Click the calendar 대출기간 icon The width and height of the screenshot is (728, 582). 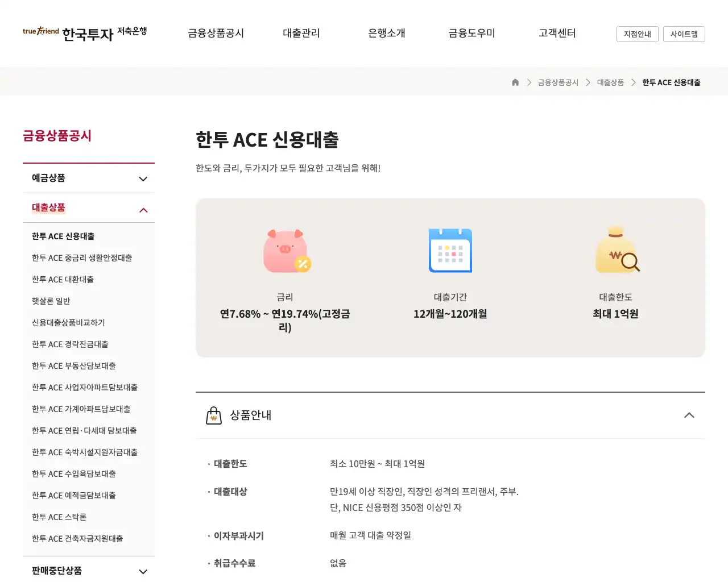tap(450, 251)
